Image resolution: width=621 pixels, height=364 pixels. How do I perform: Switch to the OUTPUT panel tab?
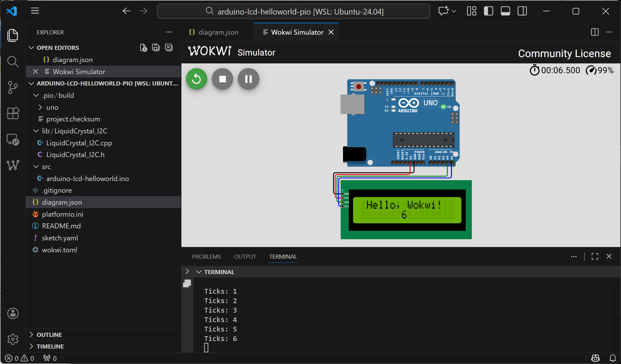pos(245,256)
